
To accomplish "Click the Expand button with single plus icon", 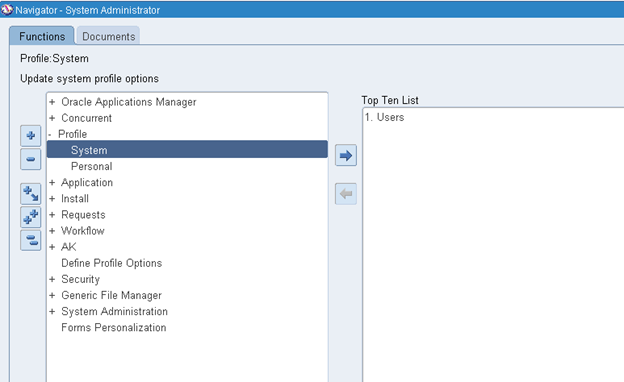I will pyautogui.click(x=31, y=136).
